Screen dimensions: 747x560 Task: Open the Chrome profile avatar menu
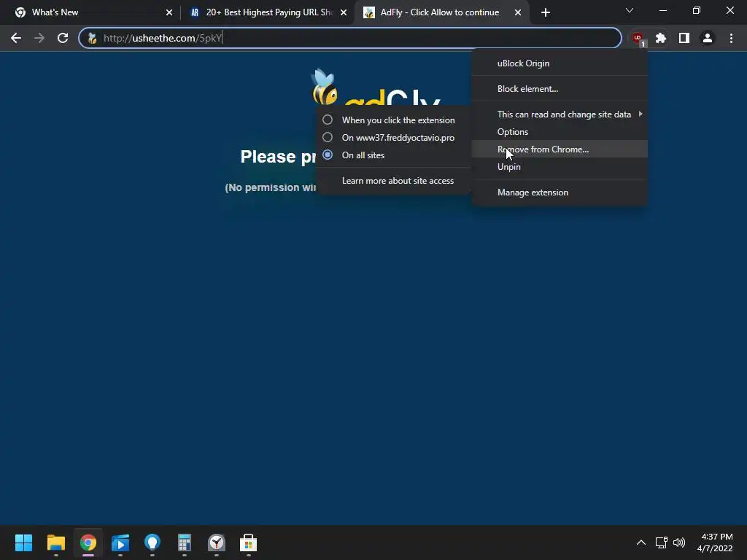pyautogui.click(x=708, y=38)
